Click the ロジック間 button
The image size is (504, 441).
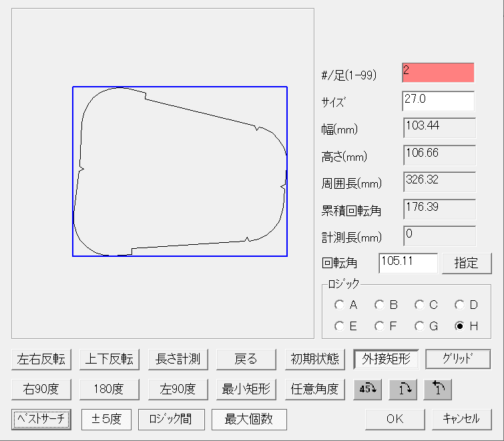click(x=172, y=419)
